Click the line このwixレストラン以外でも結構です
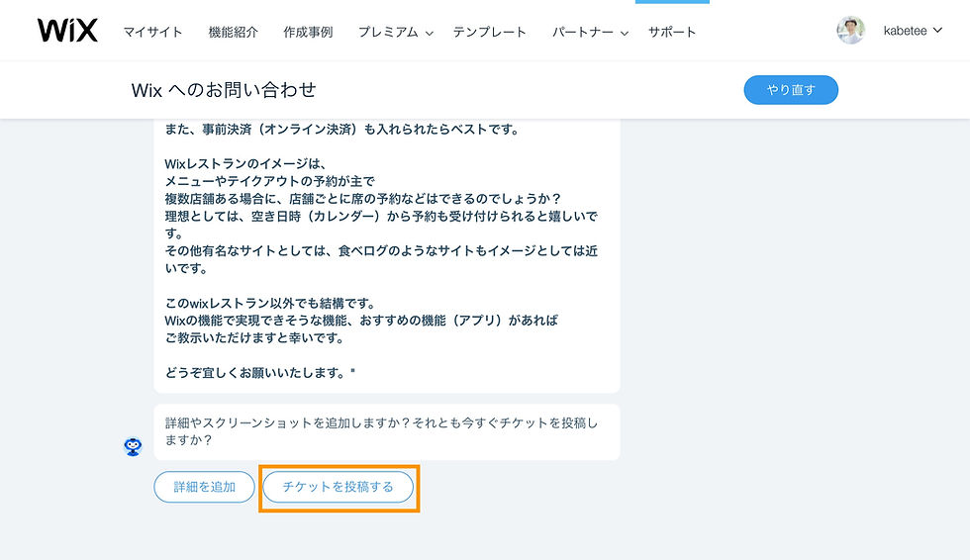This screenshot has width=970, height=560. (x=269, y=304)
